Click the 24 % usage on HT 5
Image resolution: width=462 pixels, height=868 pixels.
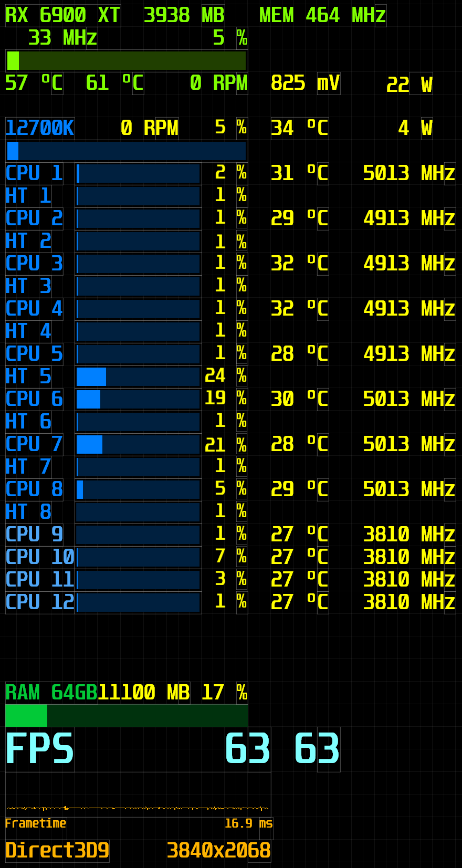[x=226, y=375]
